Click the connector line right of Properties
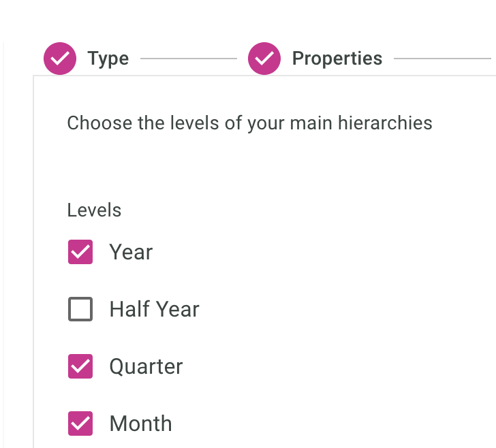This screenshot has height=448, width=496. coord(441,59)
